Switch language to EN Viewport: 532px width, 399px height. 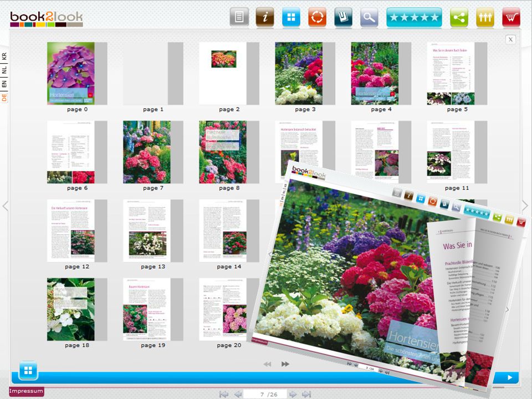[x=4, y=84]
